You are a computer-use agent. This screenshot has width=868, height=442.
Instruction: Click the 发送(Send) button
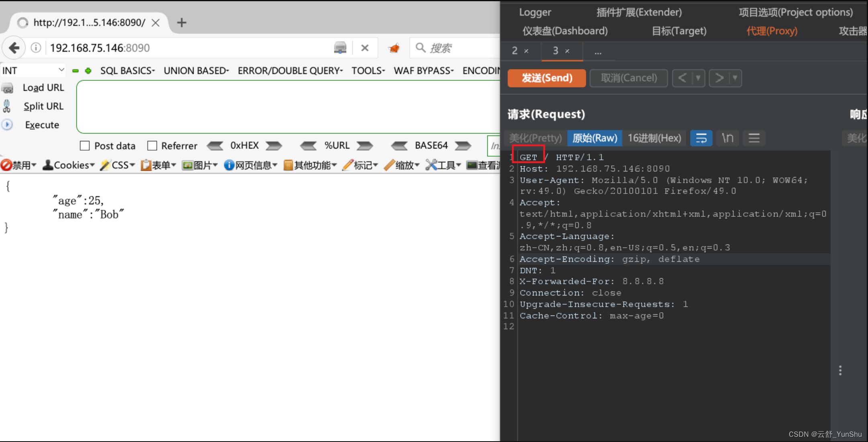[x=547, y=78]
